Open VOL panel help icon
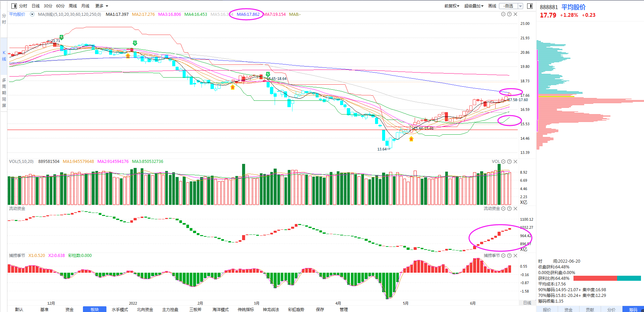Image resolution: width=644 pixels, height=312 pixels. click(509, 162)
